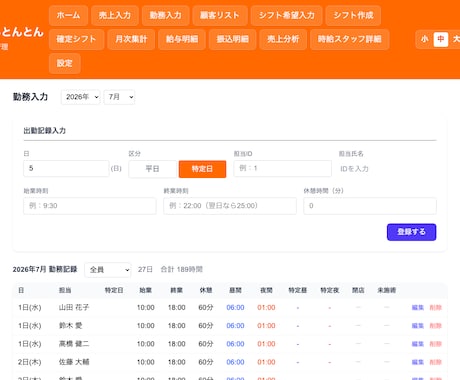Viewport: 460px width, 380px height.
Task: Open the 月次集計 page
Action: click(x=131, y=39)
